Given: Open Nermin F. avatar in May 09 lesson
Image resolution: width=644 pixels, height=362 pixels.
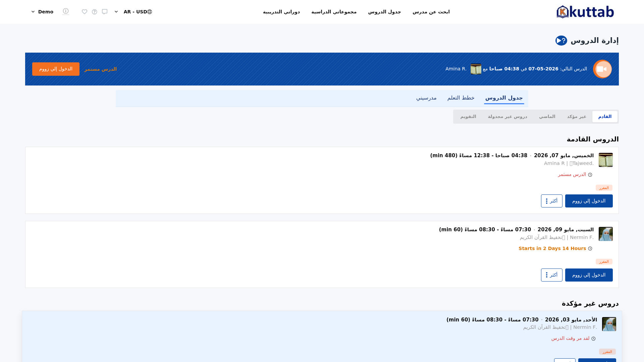Looking at the screenshot, I should 605,234.
